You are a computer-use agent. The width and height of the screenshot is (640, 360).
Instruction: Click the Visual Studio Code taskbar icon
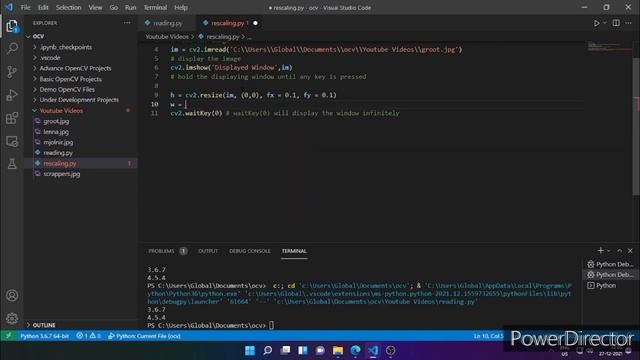coord(373,350)
